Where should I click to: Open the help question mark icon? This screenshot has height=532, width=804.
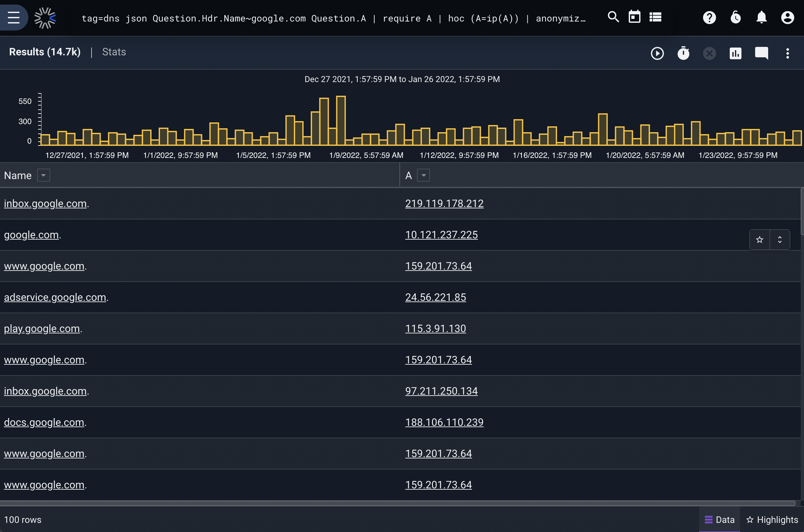point(709,17)
